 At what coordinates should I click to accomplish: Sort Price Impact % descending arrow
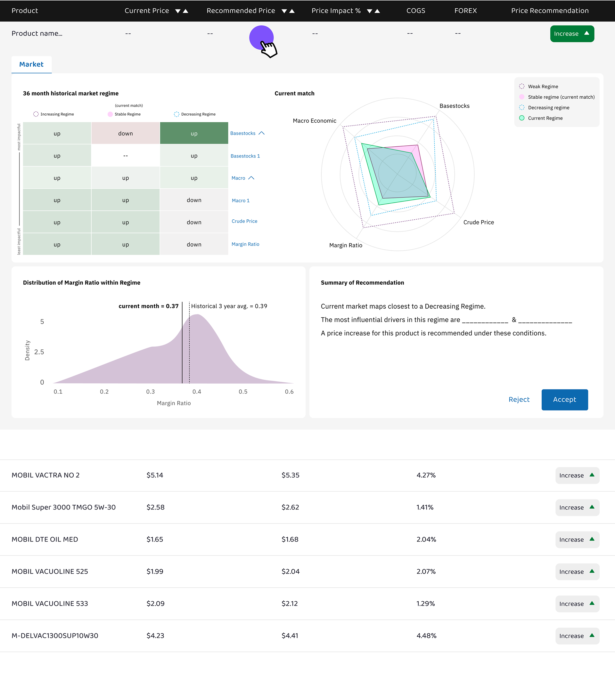pos(369,11)
